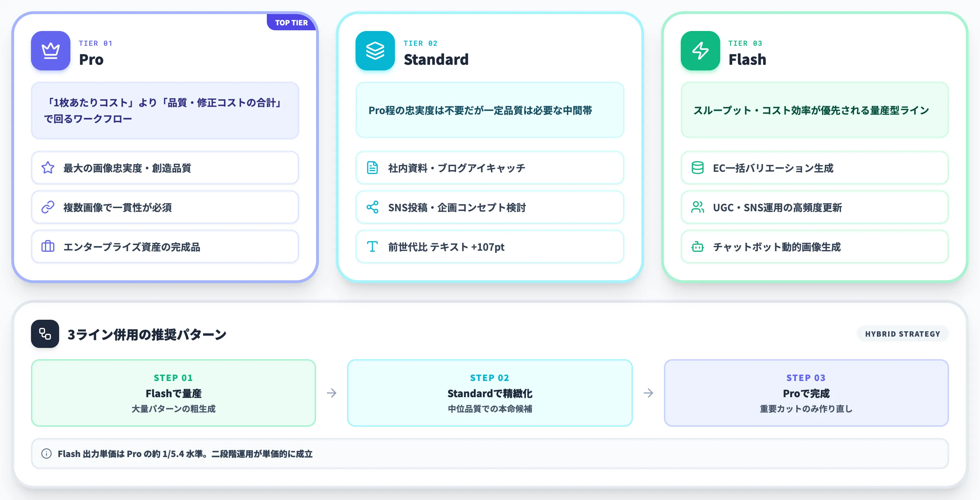Viewport: 980px width, 500px height.
Task: Click the HYBRID STRATEGY badge
Action: pyautogui.click(x=903, y=334)
